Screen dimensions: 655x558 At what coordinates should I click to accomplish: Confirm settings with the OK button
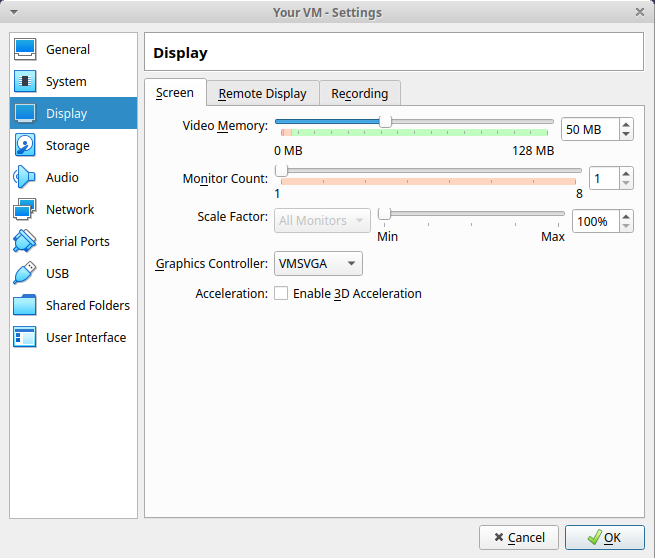(605, 537)
